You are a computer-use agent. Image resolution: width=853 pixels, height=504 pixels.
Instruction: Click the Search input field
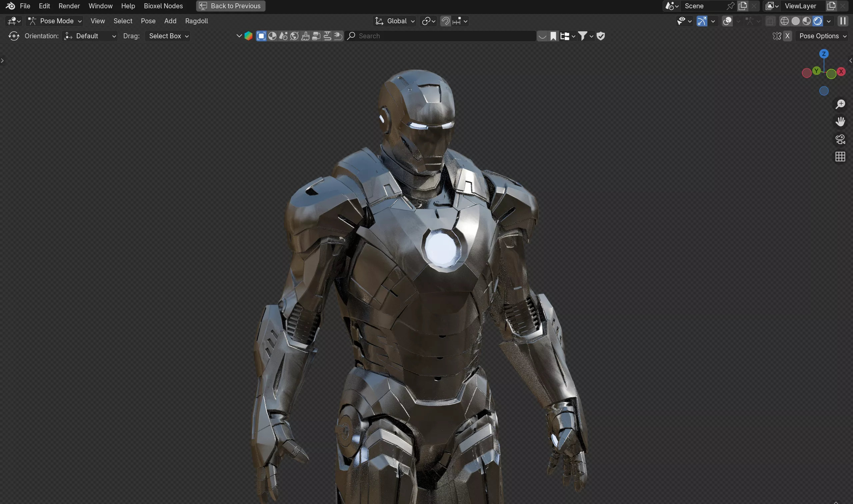[440, 36]
